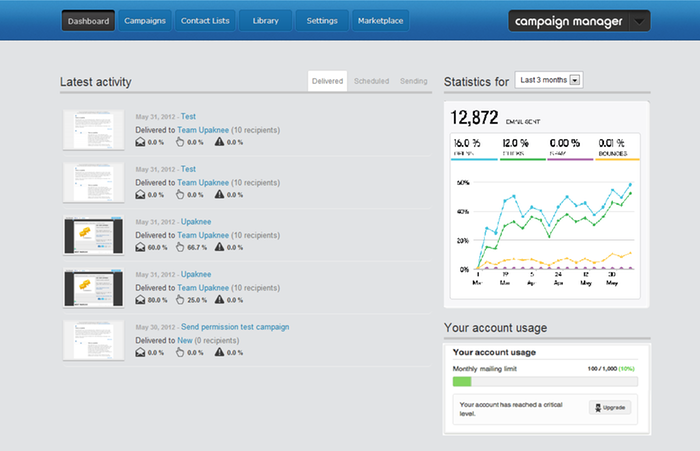Screen dimensions: 700x451
Task: Click the Upgrade button
Action: 610,407
